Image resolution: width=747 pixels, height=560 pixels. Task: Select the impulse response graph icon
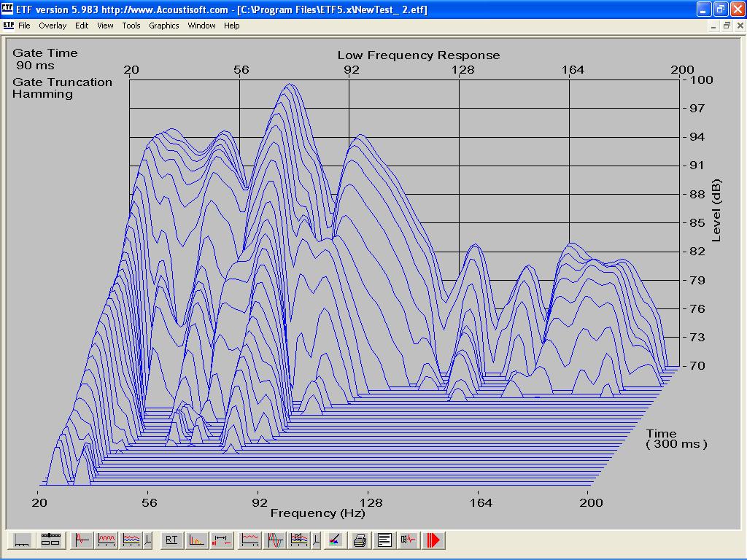[82, 540]
